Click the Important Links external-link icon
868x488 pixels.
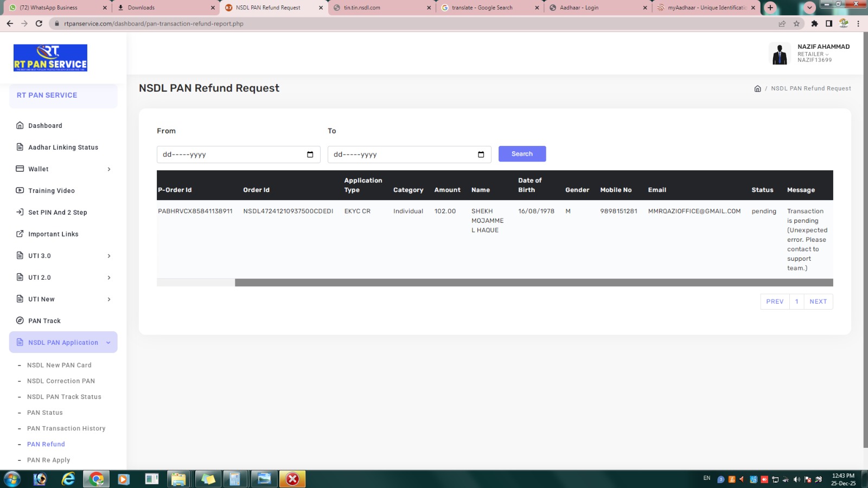pyautogui.click(x=20, y=234)
